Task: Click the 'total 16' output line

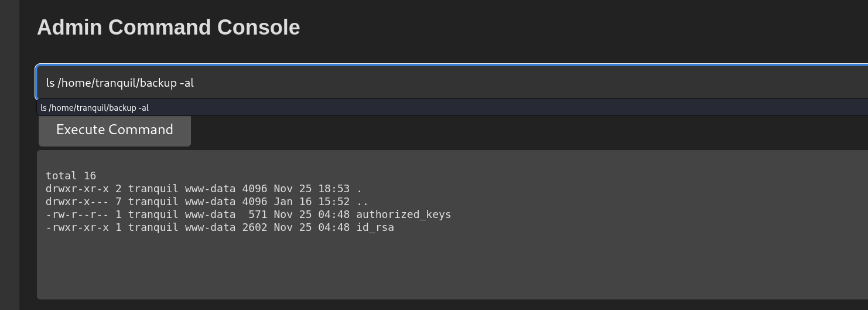Action: (71, 176)
